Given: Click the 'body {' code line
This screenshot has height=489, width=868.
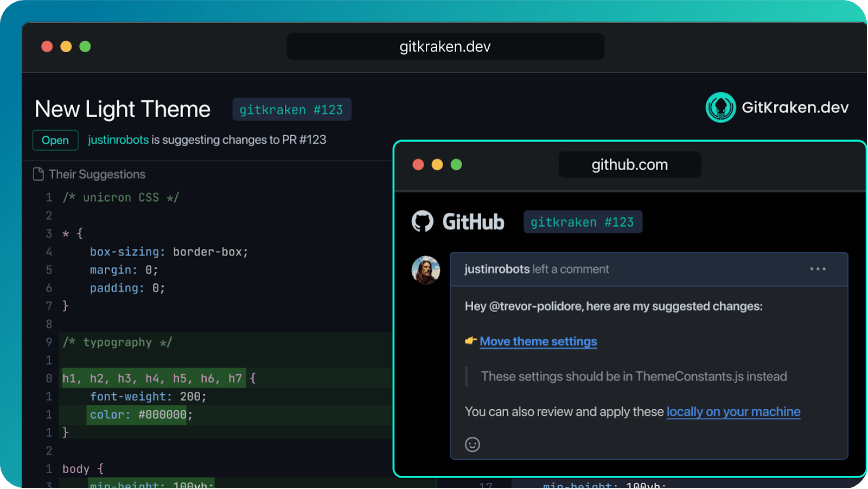Looking at the screenshot, I should [83, 469].
